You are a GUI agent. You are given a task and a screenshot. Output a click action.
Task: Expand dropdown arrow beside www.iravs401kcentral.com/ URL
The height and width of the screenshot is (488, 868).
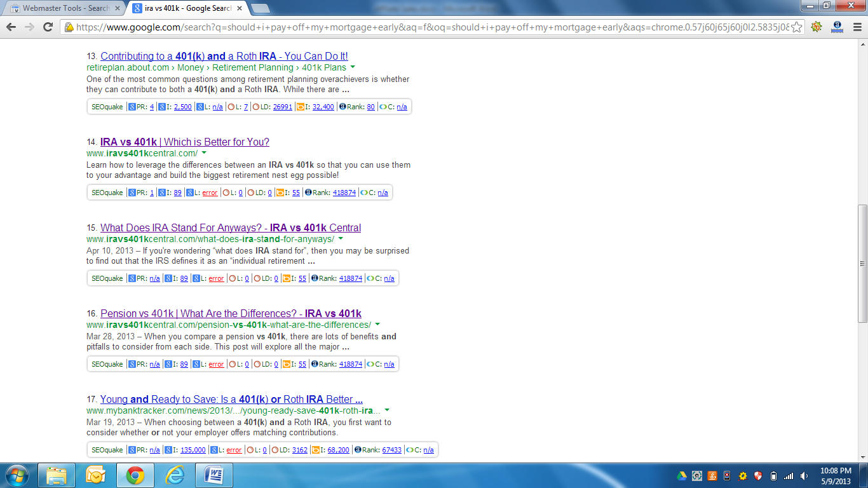(204, 153)
